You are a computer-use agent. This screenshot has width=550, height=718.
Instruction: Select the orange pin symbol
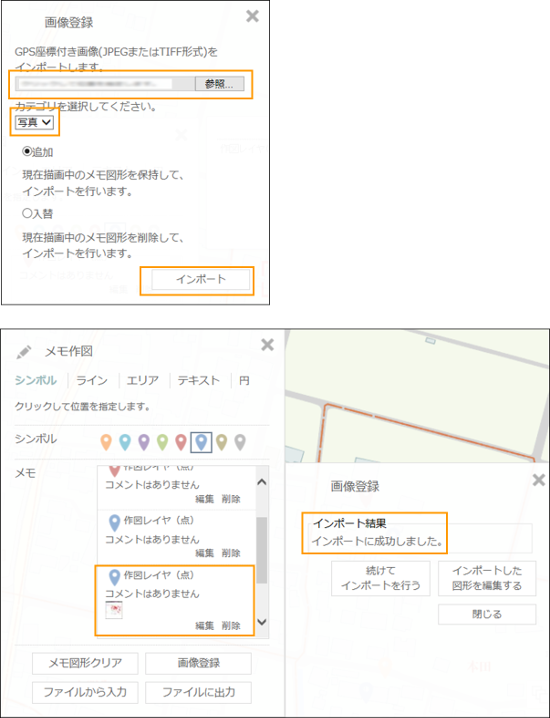pos(106,442)
